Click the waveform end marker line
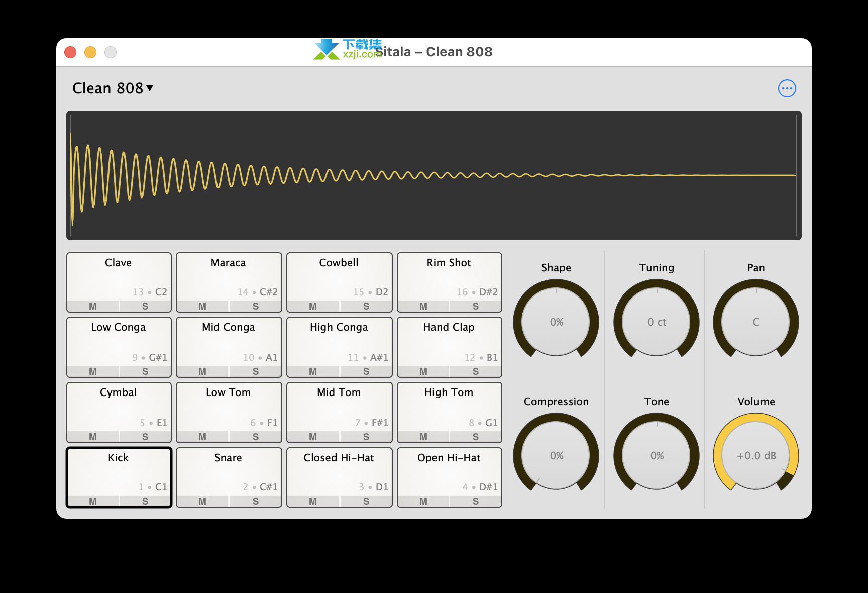Image resolution: width=868 pixels, height=593 pixels. (x=797, y=175)
